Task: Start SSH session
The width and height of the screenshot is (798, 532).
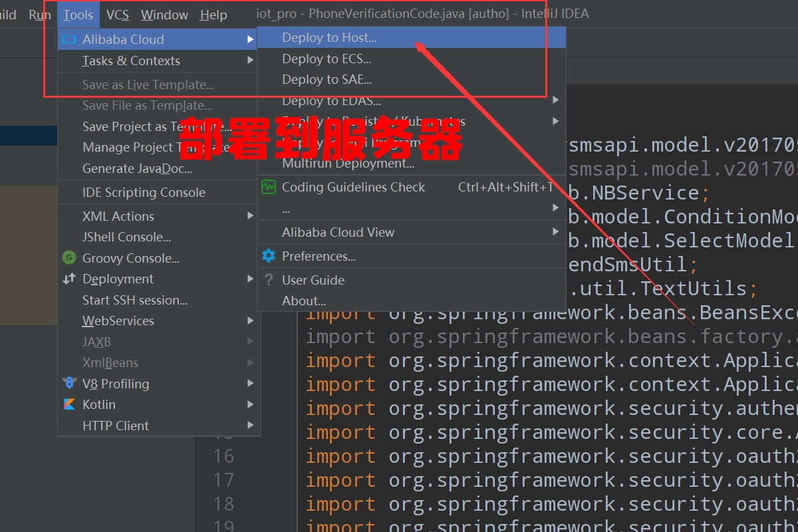Action: pos(158,300)
